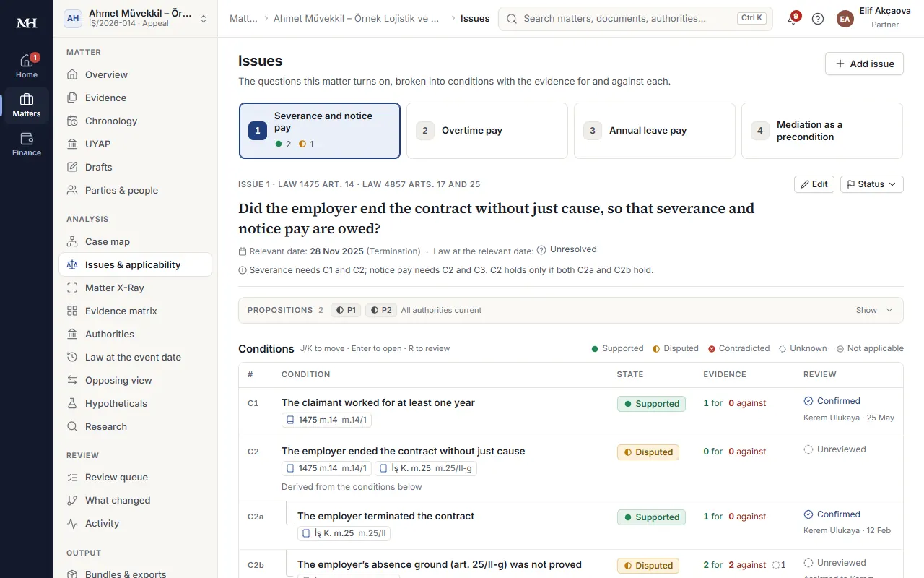Switch matter using the matter selector
924x578 pixels.
[136, 19]
